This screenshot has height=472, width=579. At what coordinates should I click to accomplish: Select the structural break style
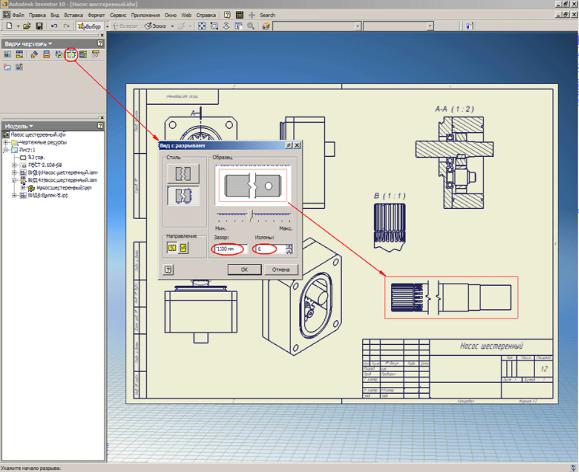click(183, 196)
